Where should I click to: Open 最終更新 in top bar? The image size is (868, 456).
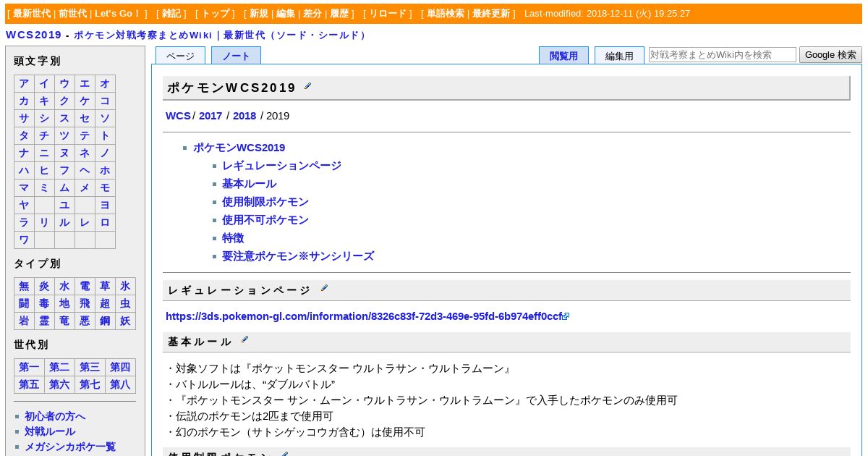pyautogui.click(x=491, y=14)
